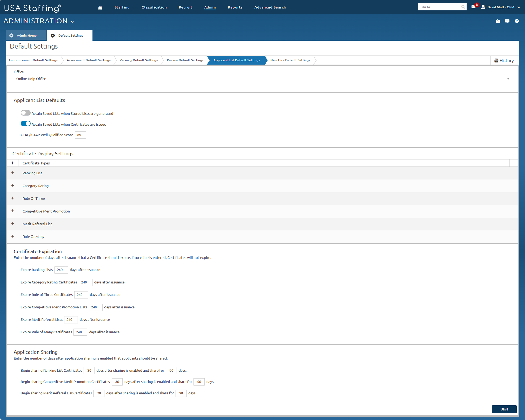
Task: Click the CTAP/ICTAP Well Qualified Score field
Action: click(x=80, y=135)
